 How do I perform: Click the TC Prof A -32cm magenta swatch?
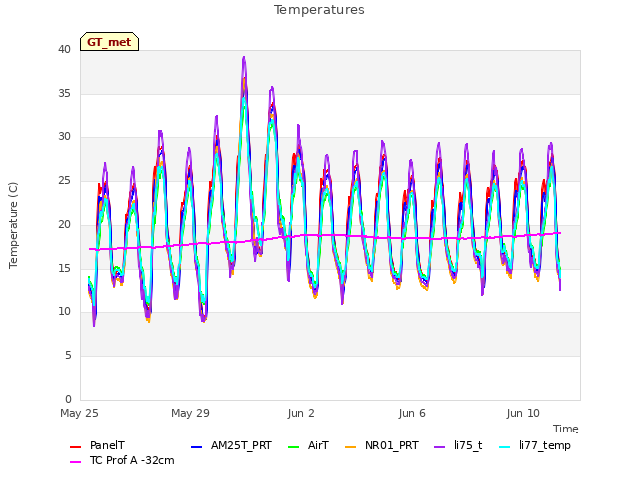[x=76, y=462]
